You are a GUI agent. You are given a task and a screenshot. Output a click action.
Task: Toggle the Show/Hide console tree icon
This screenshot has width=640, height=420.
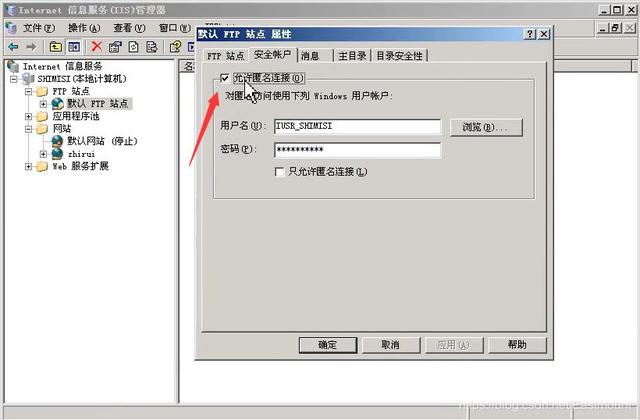pyautogui.click(x=74, y=47)
